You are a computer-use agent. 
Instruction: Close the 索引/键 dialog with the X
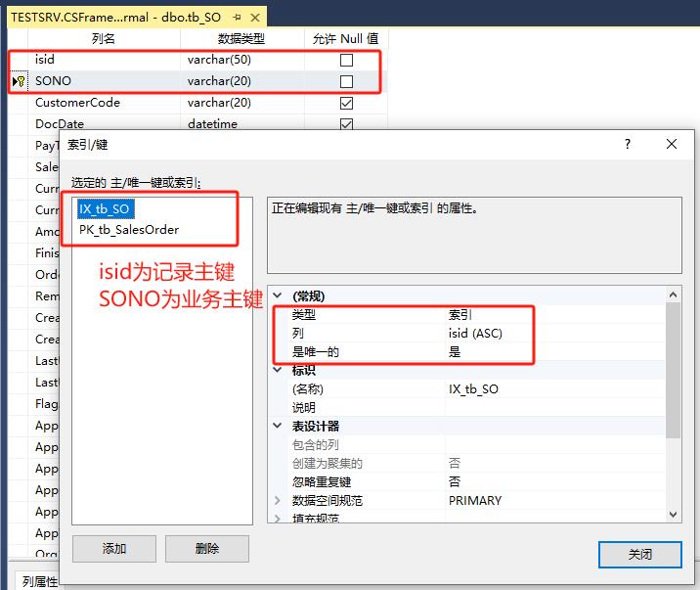tap(672, 144)
